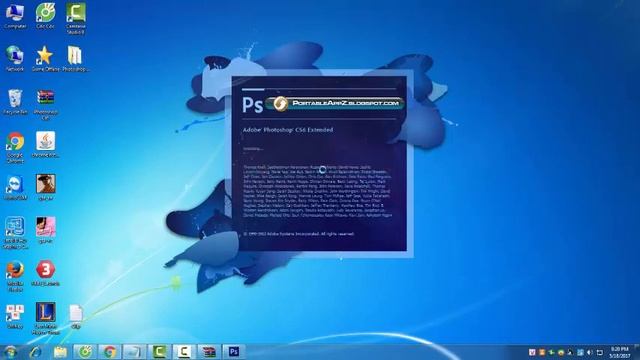Switch to WinRAR on the taskbar
This screenshot has height=360, width=640.
click(209, 352)
